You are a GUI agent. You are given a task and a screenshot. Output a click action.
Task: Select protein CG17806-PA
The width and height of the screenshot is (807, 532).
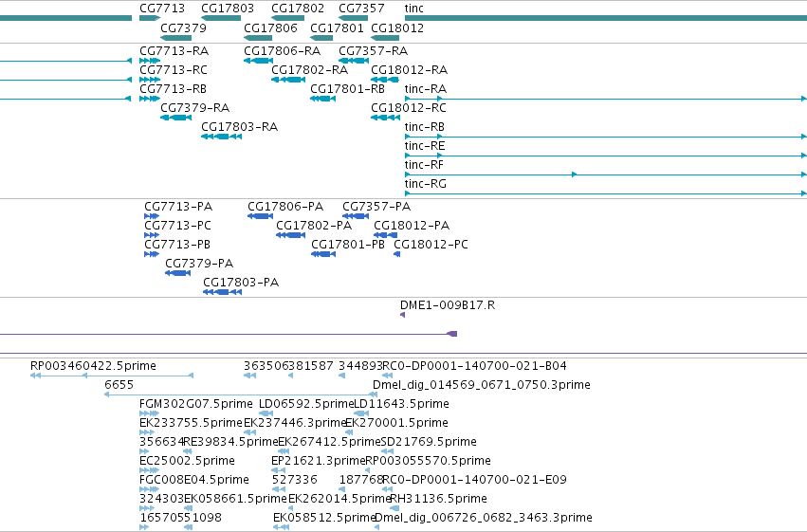click(285, 207)
